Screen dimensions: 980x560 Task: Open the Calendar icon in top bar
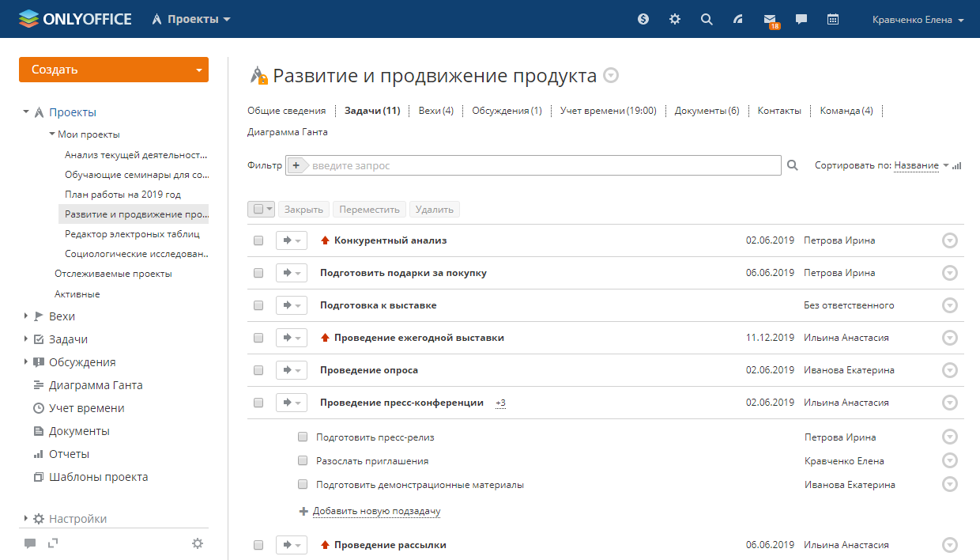click(832, 20)
